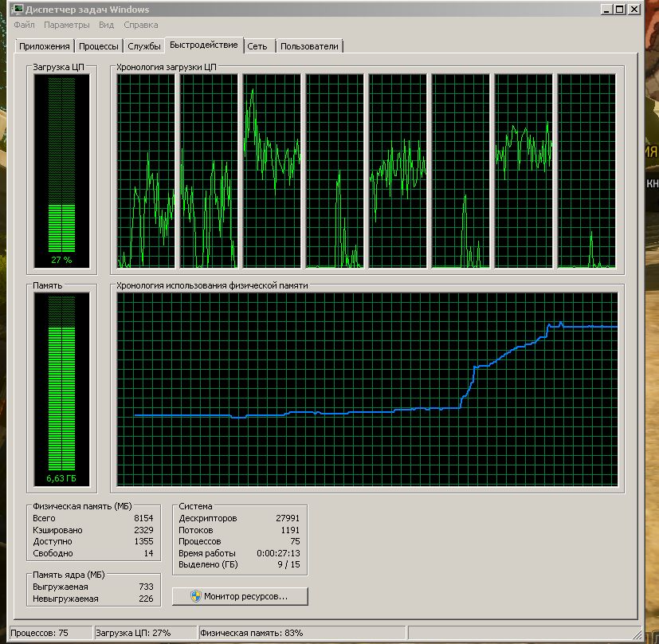Image resolution: width=659 pixels, height=644 pixels.
Task: Click the Выгружаемая value 733
Action: pyautogui.click(x=147, y=587)
